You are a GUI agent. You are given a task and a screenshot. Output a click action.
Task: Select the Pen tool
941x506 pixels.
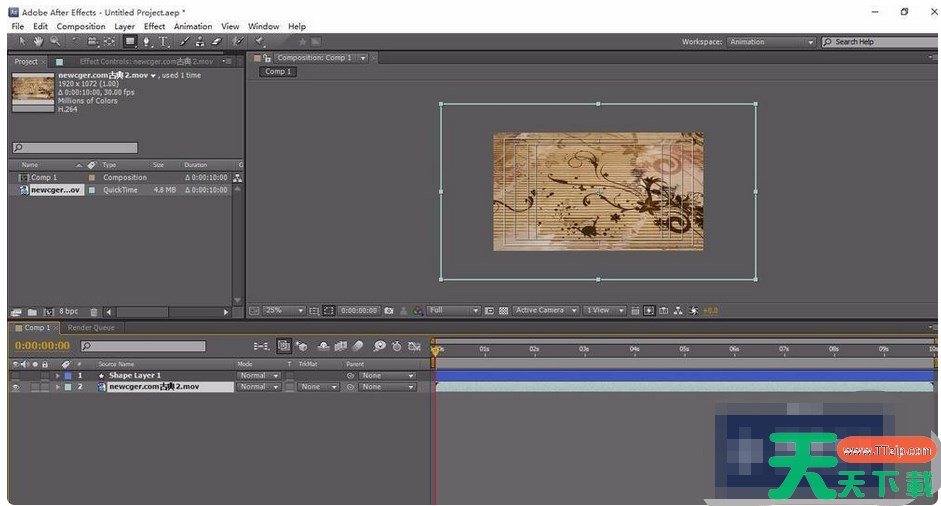tap(147, 42)
